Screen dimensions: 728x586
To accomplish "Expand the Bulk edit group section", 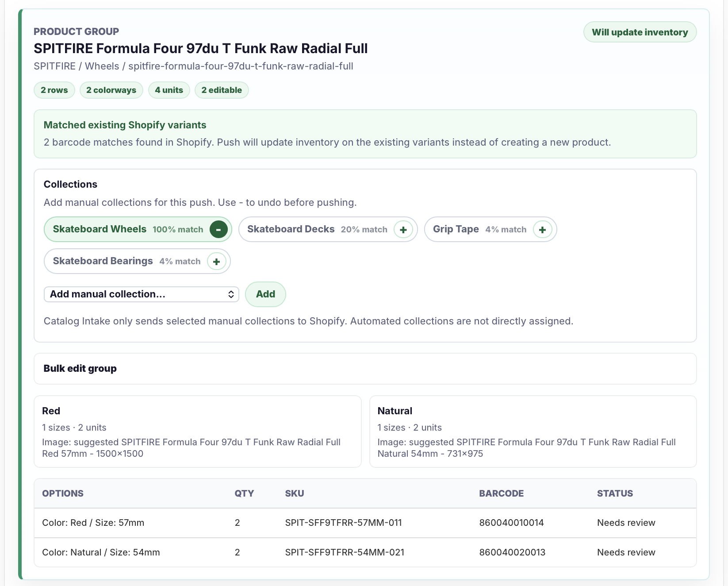I will tap(365, 369).
